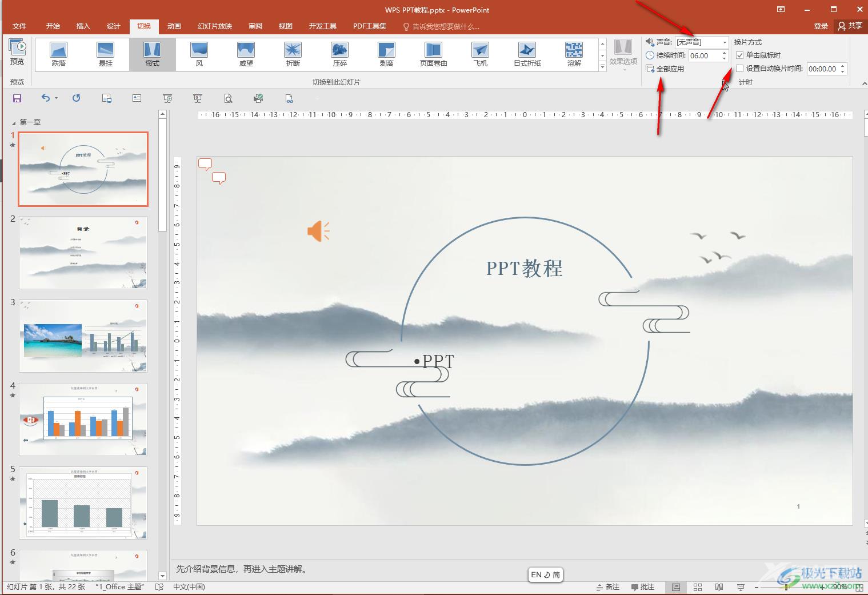Collapse the 第一章 section
The width and height of the screenshot is (868, 595).
14,123
